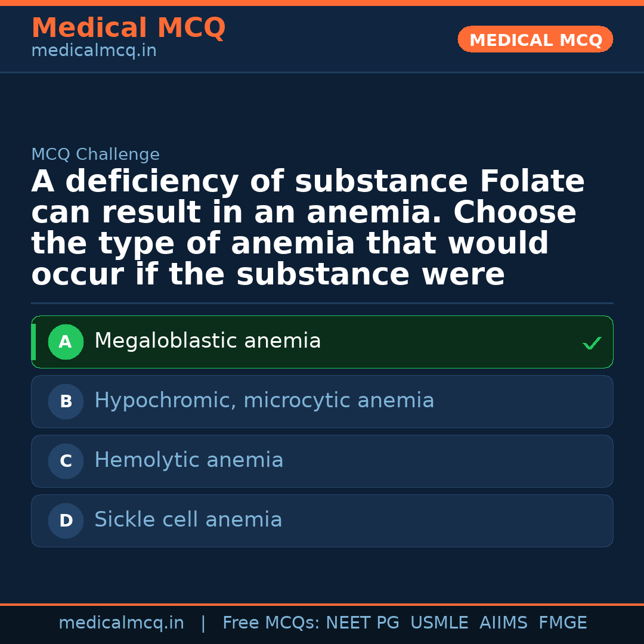Click the green checkmark icon on option A
The image size is (644, 644).
click(x=592, y=343)
